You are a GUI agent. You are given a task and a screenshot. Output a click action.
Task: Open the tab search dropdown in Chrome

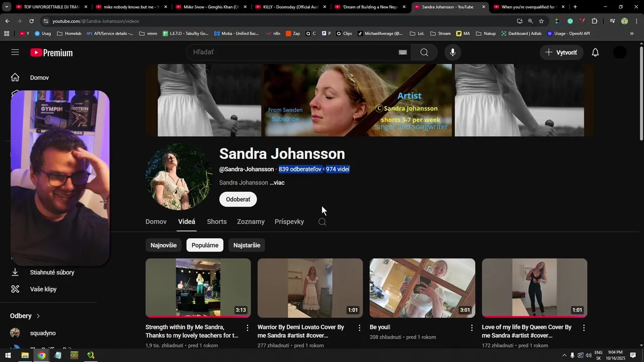(7, 7)
